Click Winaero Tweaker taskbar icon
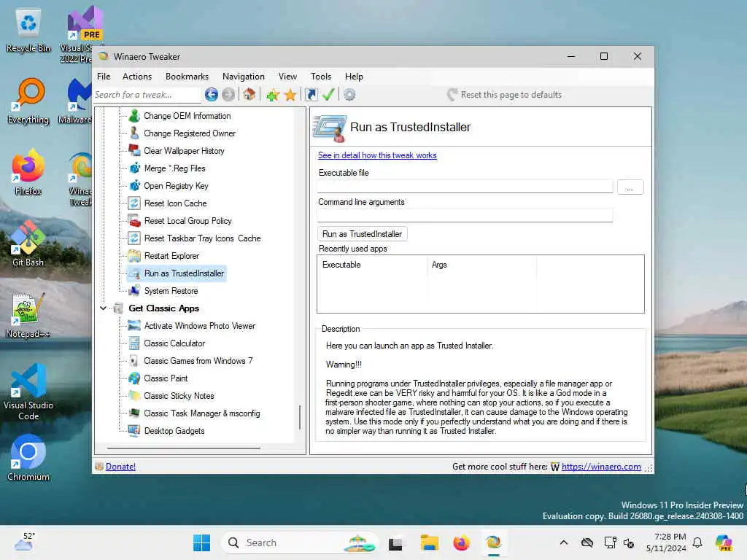Viewport: 747px width, 560px height. coord(494,542)
